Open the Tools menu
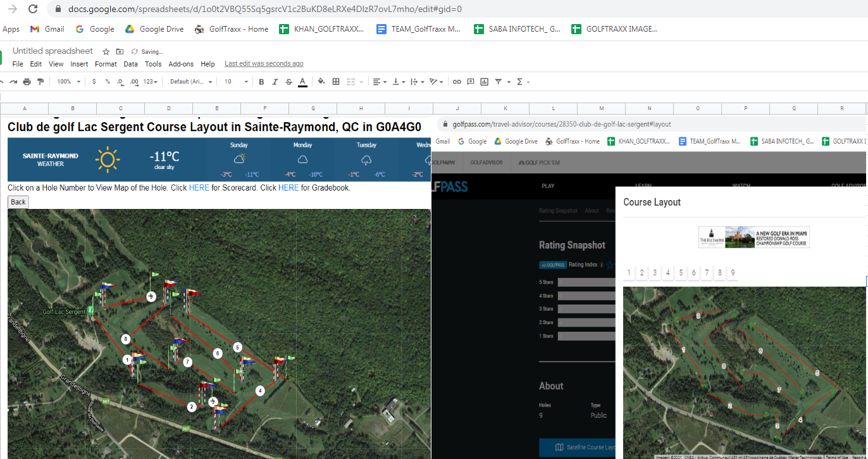Viewport: 868px width, 459px height. (153, 64)
